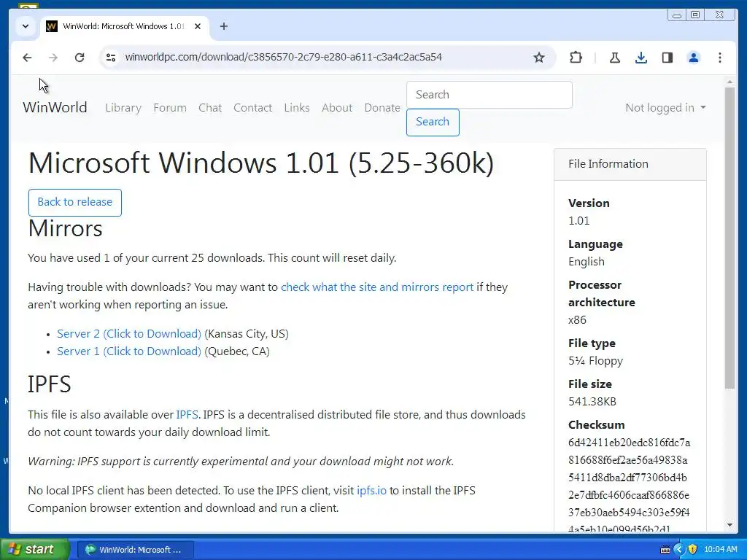This screenshot has width=747, height=560.
Task: Click the IPFS section heading
Action: coord(49,384)
